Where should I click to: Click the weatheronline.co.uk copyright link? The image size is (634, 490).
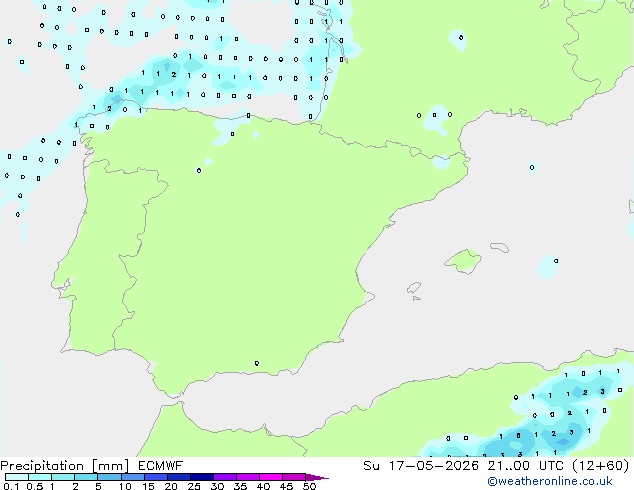click(x=550, y=481)
